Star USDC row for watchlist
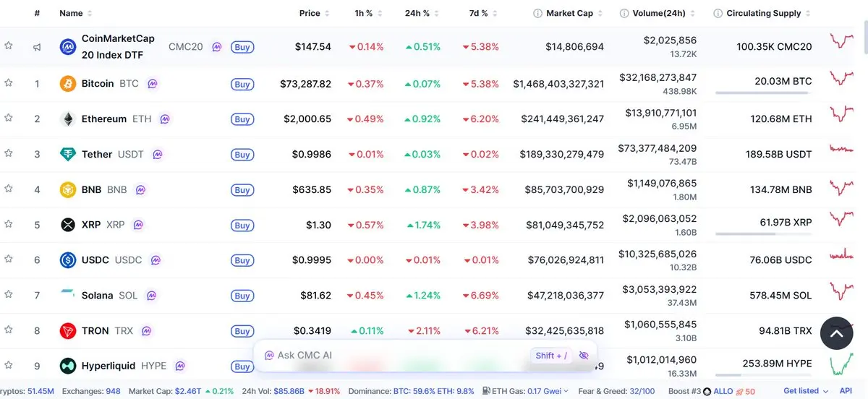 coord(9,258)
